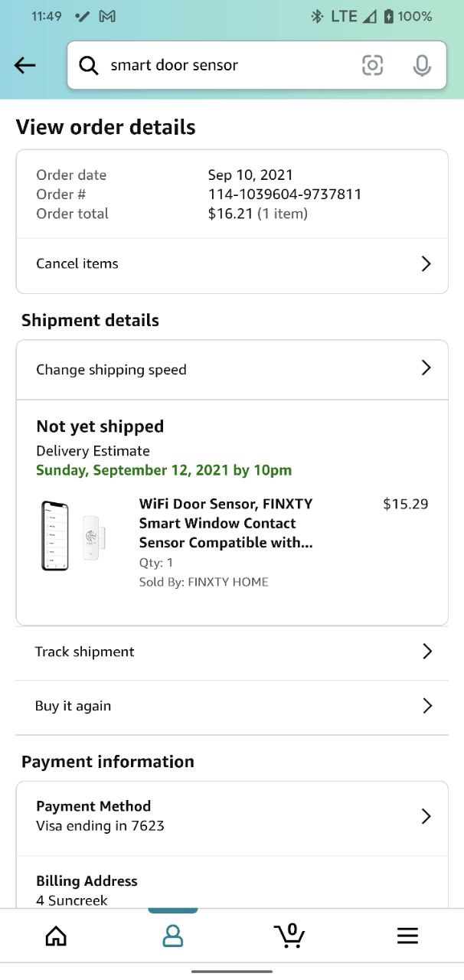This screenshot has height=980, width=464.
Task: Tap the search magnifier icon
Action: point(89,66)
